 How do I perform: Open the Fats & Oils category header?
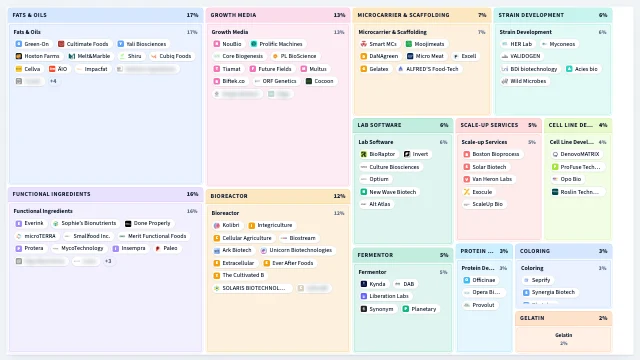[105, 15]
